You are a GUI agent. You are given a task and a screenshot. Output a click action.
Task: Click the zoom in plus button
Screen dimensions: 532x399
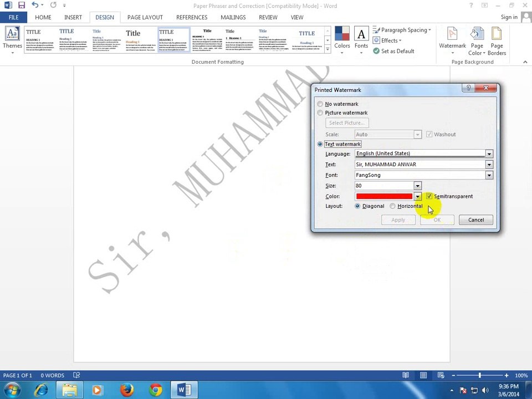[506, 376]
